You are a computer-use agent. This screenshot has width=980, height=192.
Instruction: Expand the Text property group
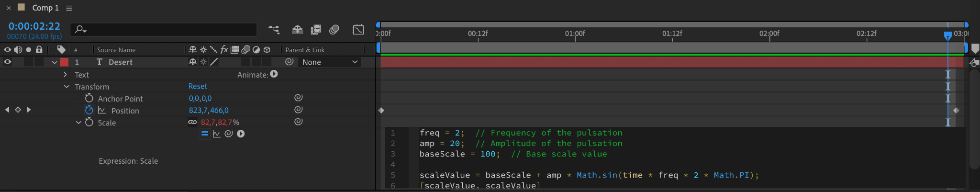[66, 75]
